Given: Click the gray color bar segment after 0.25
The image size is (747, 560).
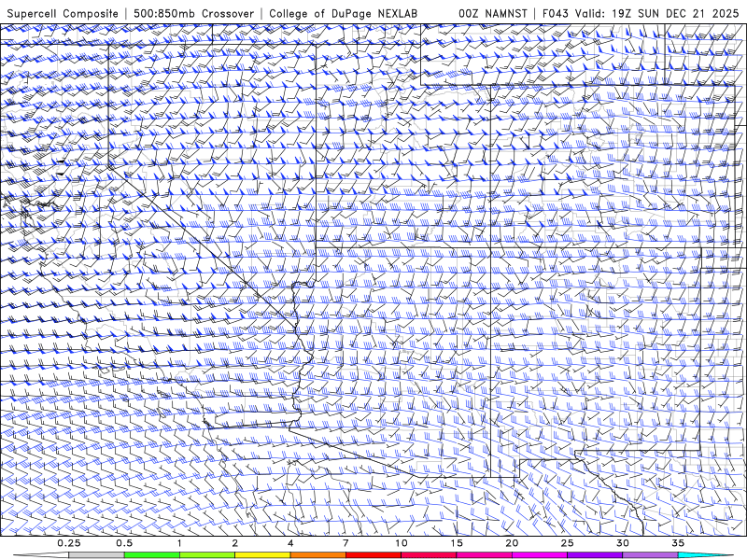Looking at the screenshot, I should [x=96, y=555].
